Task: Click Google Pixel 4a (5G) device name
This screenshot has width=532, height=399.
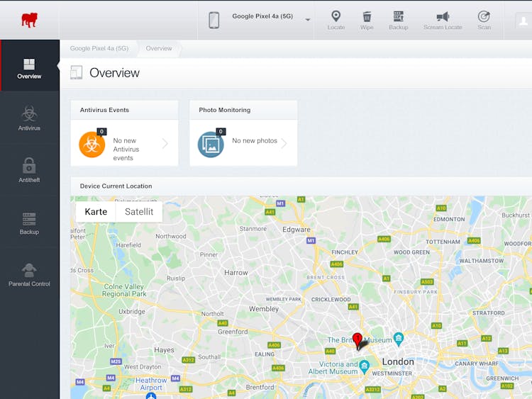Action: (262, 16)
